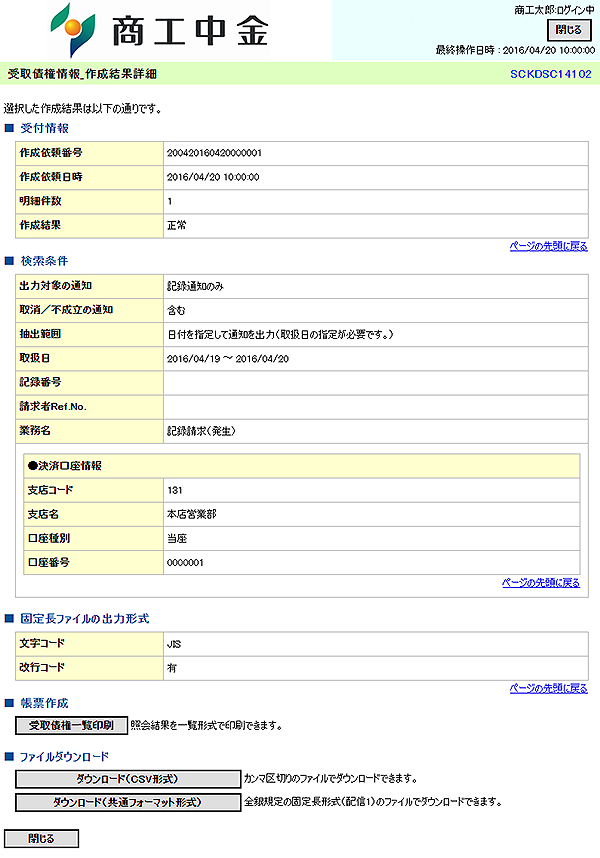The height and width of the screenshot is (858, 600).
Task: Click page title 受取債権情報_作成結果詳細
Action: click(x=82, y=74)
